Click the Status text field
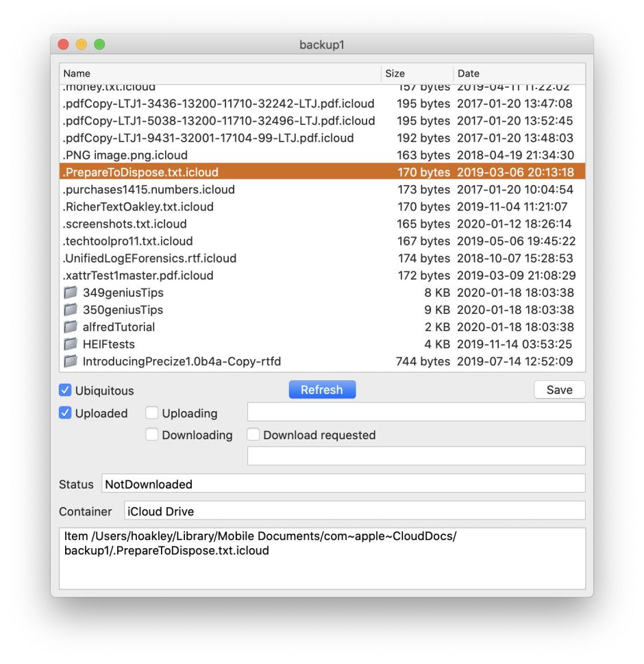 [343, 484]
